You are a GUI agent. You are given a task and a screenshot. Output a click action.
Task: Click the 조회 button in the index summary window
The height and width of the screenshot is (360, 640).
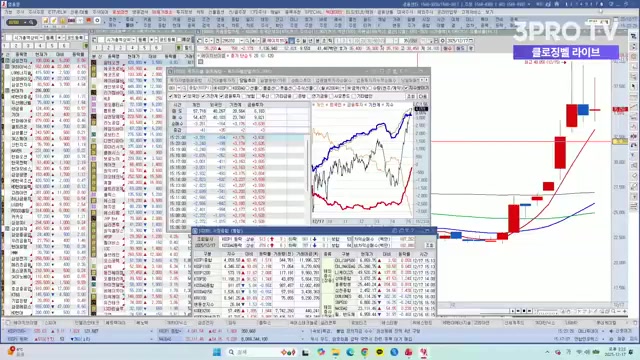[x=429, y=245]
